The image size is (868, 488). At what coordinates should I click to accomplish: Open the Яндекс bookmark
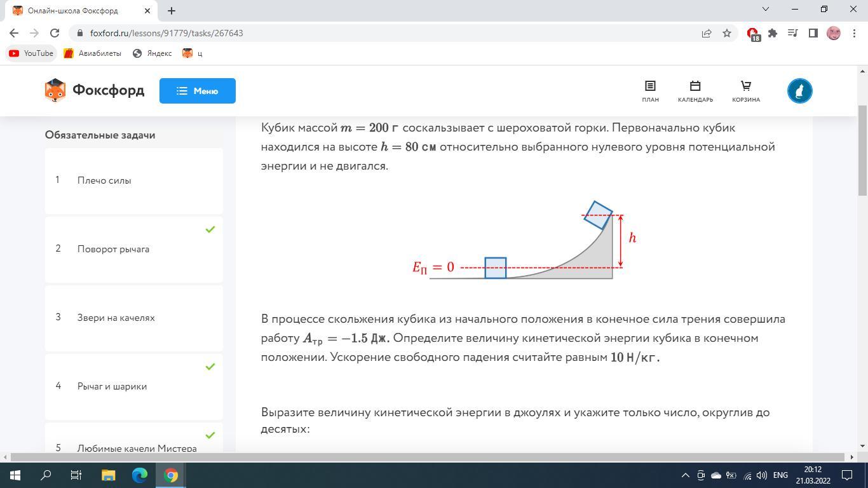tap(153, 53)
